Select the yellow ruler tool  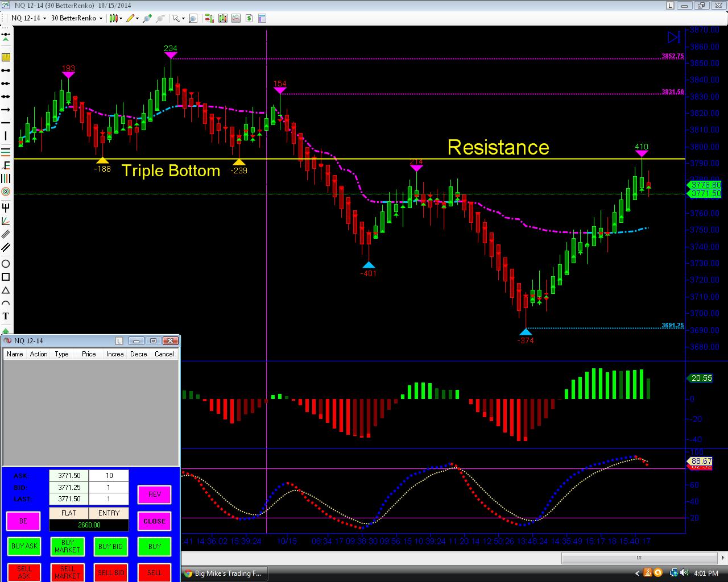coord(6,57)
